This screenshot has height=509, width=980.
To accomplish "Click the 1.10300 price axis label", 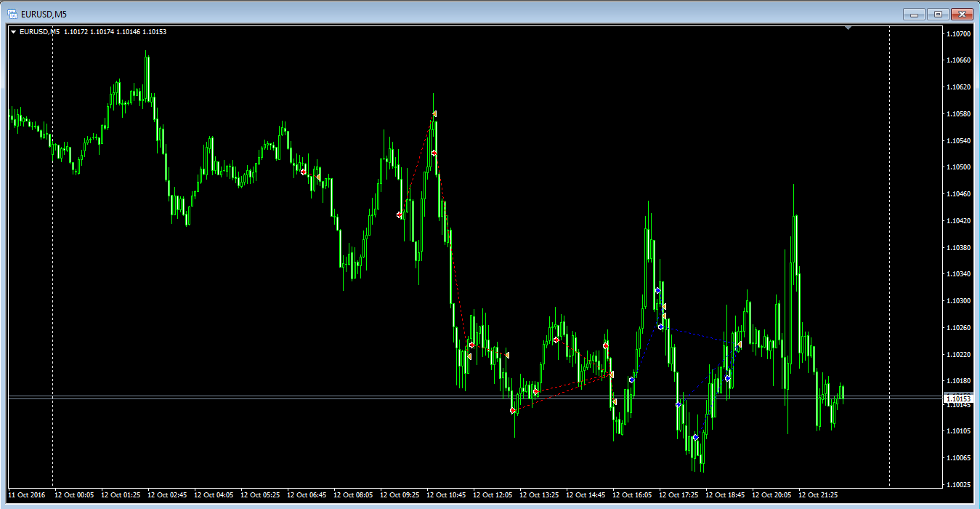I will [x=959, y=301].
